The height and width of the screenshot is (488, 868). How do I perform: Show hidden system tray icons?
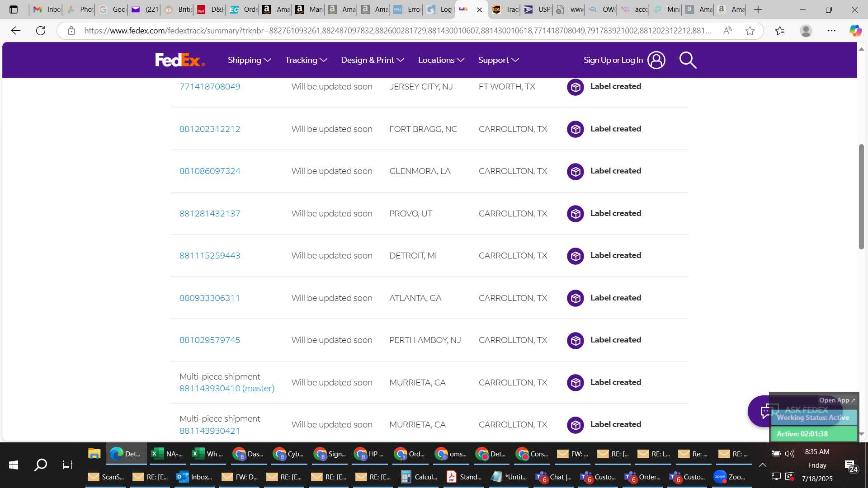[x=762, y=465]
